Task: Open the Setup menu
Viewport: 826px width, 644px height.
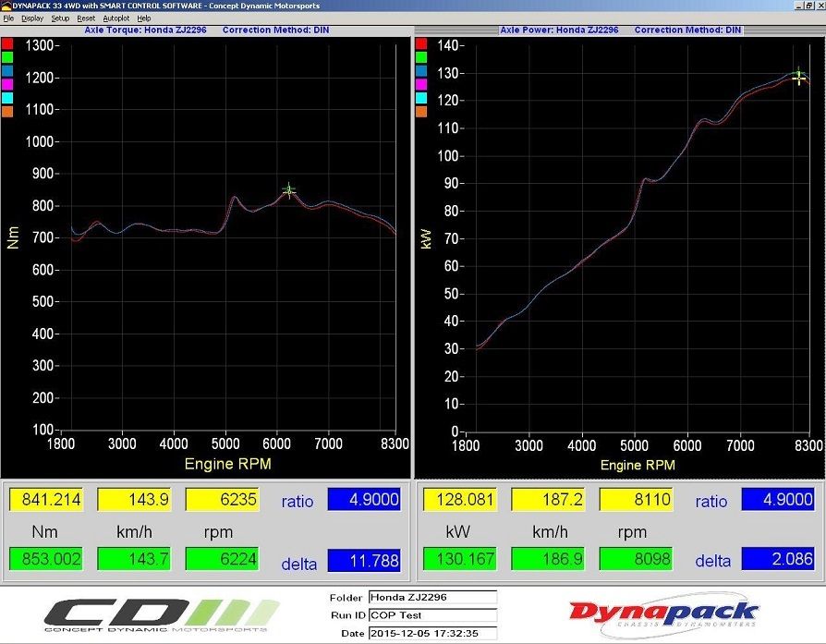Action: 58,18
